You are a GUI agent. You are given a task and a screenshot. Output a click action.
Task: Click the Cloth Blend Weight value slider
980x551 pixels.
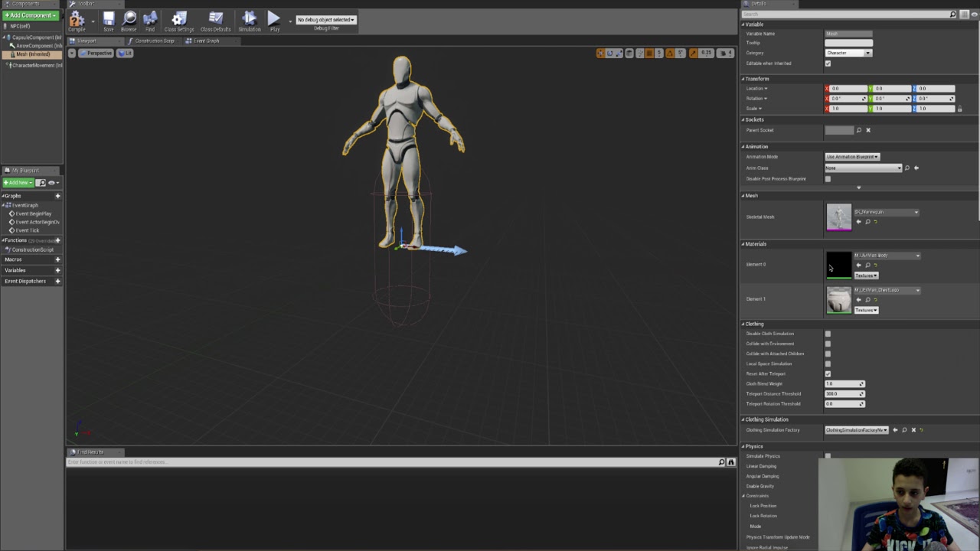[x=844, y=384]
